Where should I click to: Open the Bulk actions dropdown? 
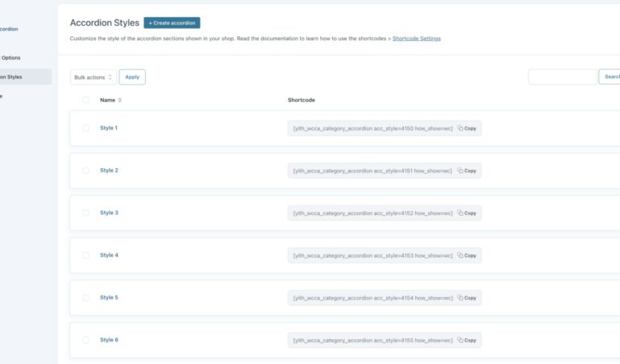pyautogui.click(x=93, y=77)
